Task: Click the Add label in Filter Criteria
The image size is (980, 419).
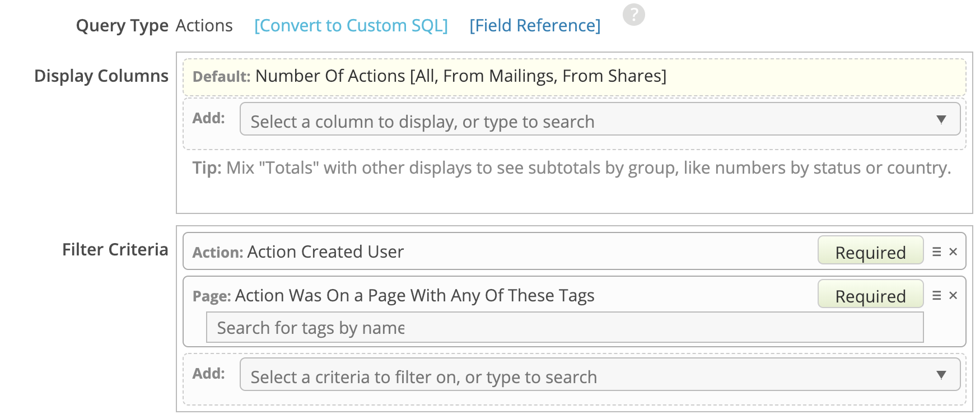Action: click(x=208, y=374)
